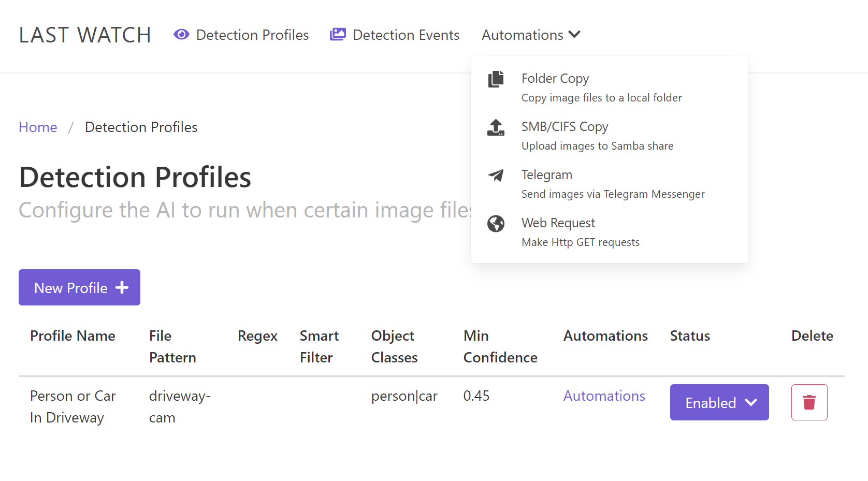Screen dimensions: 868x481
Task: Open the Enabled status dropdown
Action: coord(719,402)
